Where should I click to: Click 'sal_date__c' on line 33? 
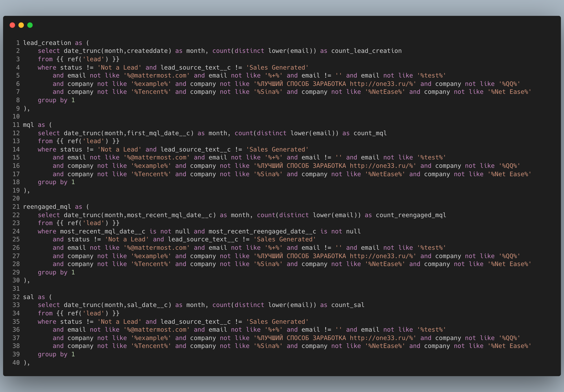pyautogui.click(x=147, y=305)
